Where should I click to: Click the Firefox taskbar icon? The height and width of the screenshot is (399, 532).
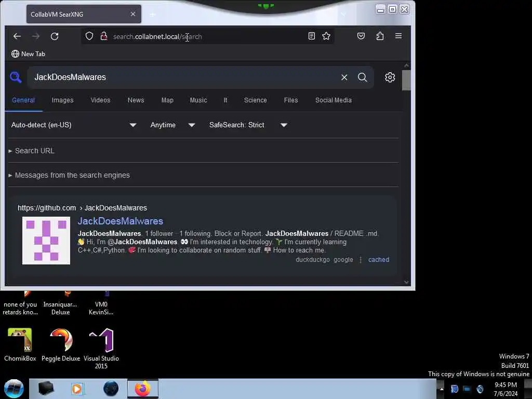click(143, 389)
